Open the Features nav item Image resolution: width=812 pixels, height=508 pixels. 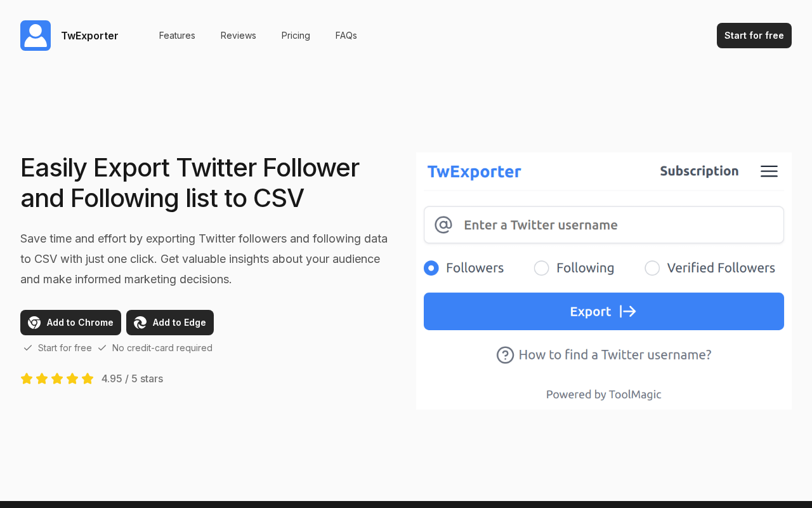pyautogui.click(x=177, y=36)
